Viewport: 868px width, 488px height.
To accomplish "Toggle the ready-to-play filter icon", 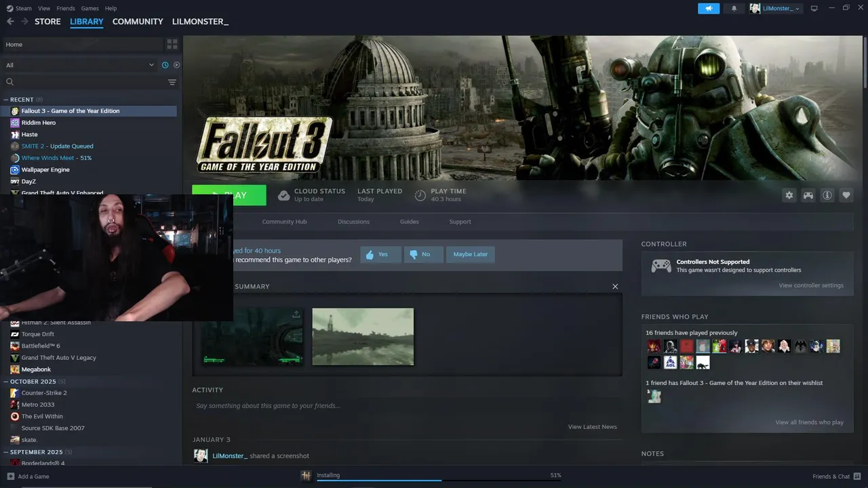I will pos(176,65).
